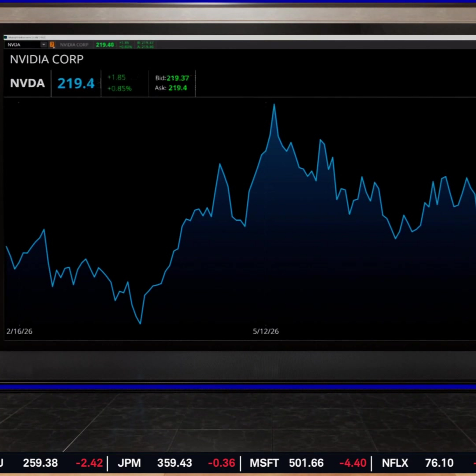Click MSFT's 501.66 price in the ticker
This screenshot has height=476, width=476.
click(x=306, y=463)
